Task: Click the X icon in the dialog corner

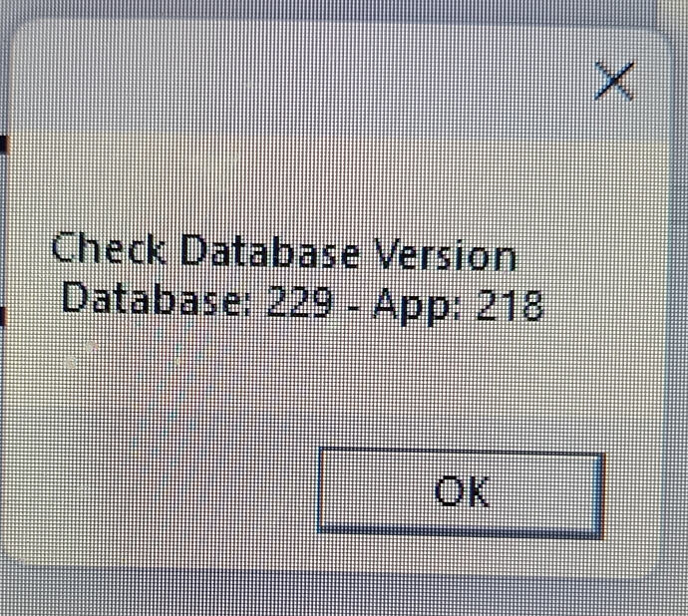Action: 614,81
